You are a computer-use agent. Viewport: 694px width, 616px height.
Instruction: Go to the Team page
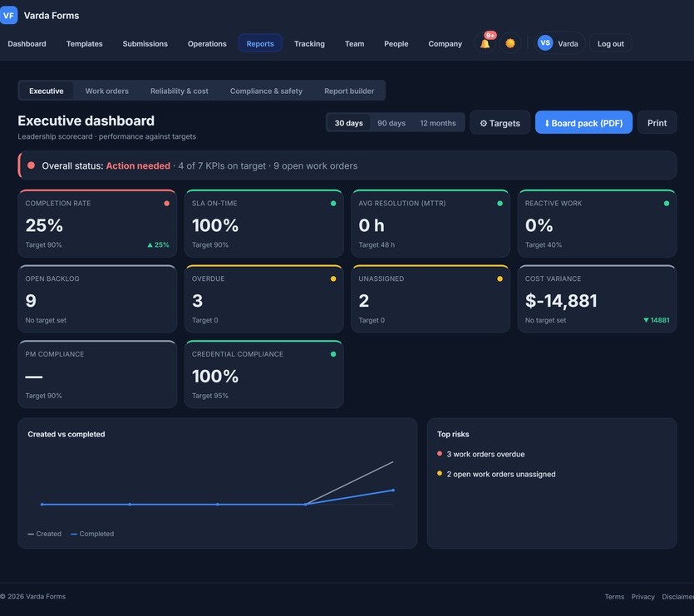(355, 43)
